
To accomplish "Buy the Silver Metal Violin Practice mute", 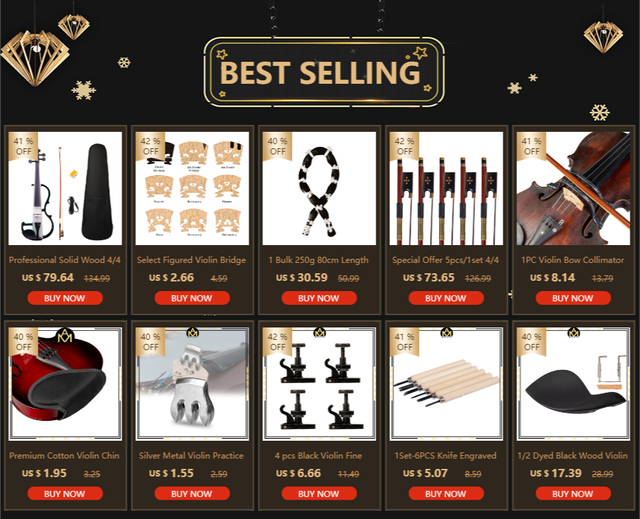I will (x=192, y=494).
